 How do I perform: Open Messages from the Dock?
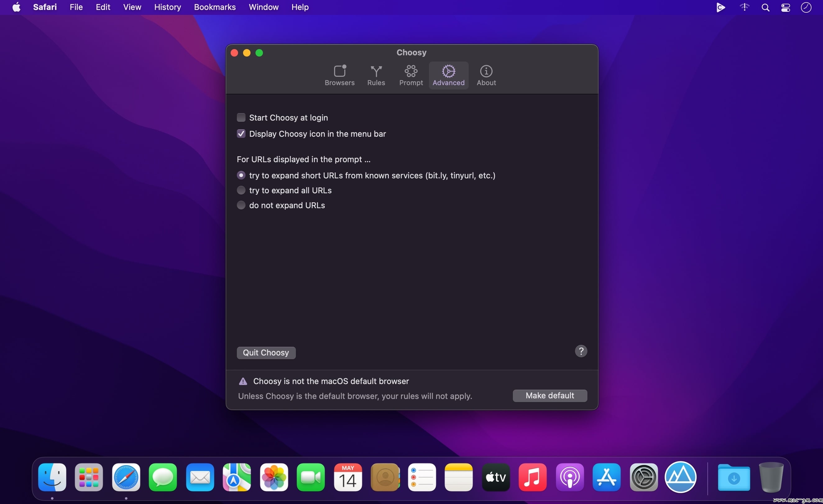163,477
